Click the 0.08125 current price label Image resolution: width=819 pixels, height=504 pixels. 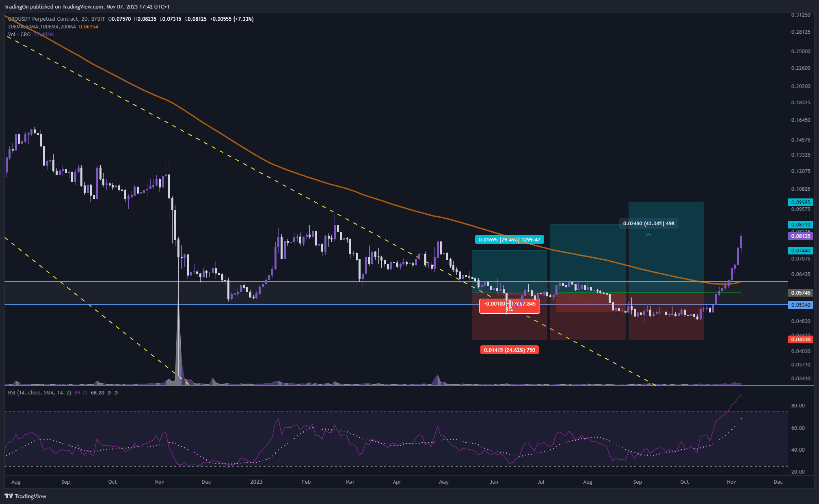click(x=800, y=236)
